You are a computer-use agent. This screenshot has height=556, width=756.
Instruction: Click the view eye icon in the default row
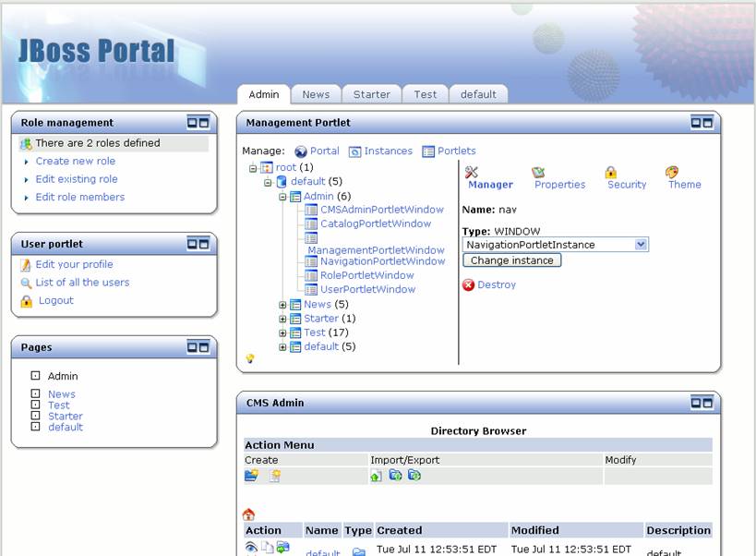coord(251,547)
